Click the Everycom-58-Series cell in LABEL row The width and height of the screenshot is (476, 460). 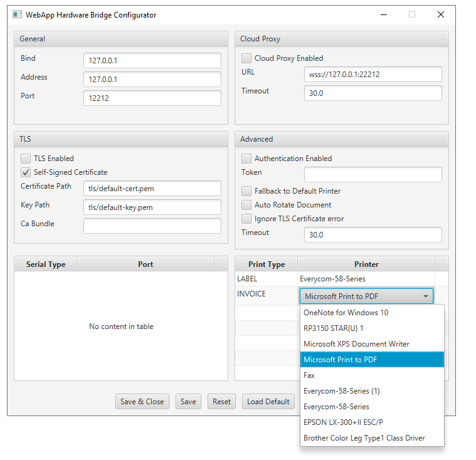(x=366, y=278)
